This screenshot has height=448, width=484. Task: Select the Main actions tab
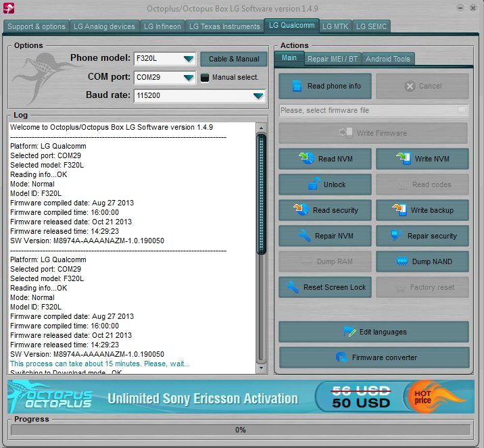(289, 58)
